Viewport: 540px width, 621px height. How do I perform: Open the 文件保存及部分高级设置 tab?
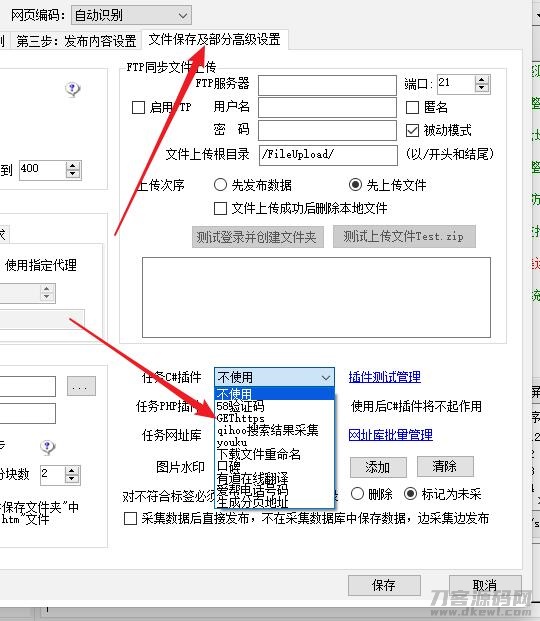point(214,40)
